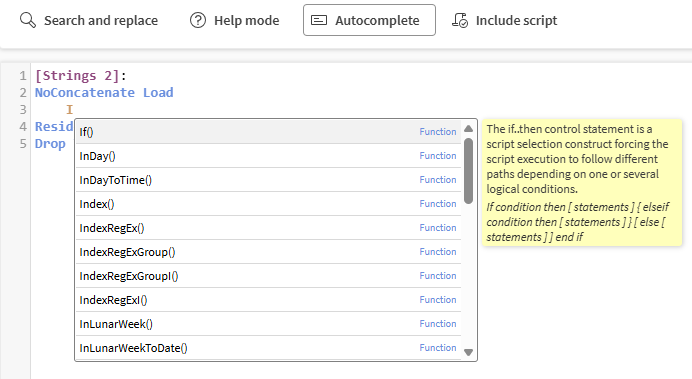692x379 pixels.
Task: Click the If condition syntax text in tooltip
Action: click(x=578, y=222)
